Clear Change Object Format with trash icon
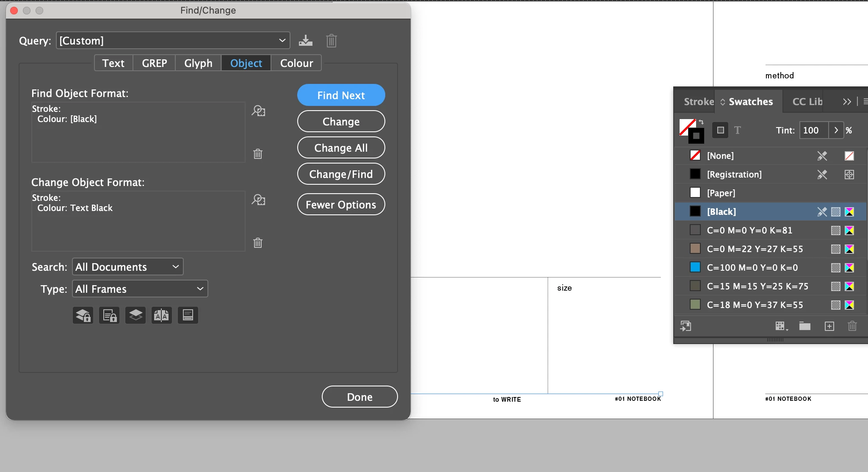This screenshot has width=868, height=472. point(258,243)
